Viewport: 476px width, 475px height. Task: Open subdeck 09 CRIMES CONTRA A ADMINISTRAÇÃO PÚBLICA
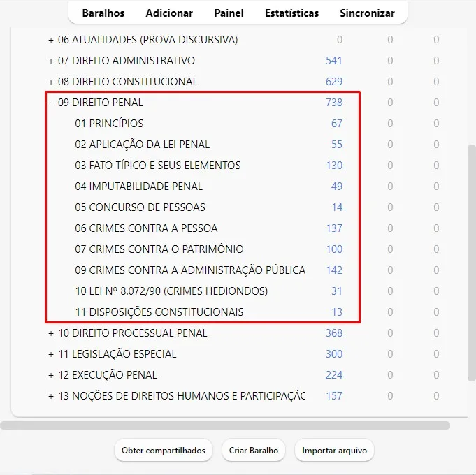(189, 270)
